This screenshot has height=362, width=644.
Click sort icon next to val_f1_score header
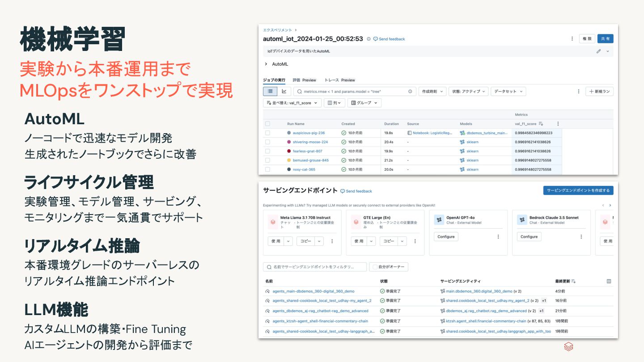pyautogui.click(x=541, y=124)
